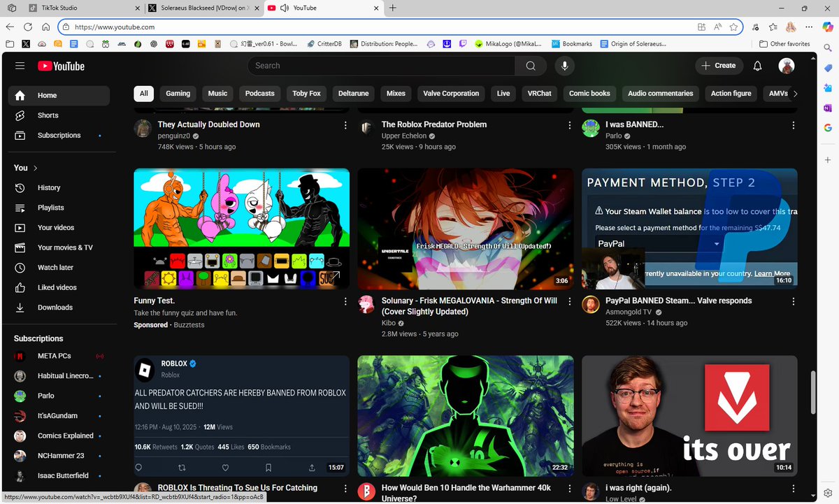
Task: Open options for Solunary Frisk MEGALOVANIA video
Action: coord(569,301)
